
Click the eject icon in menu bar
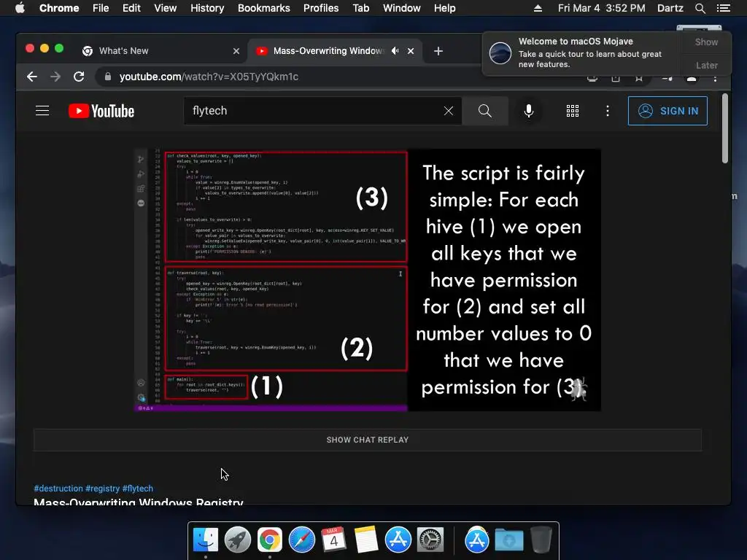[538, 8]
